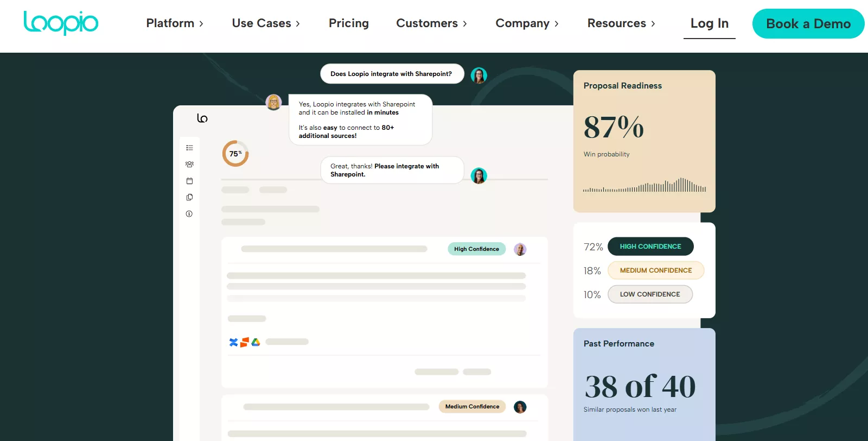This screenshot has width=868, height=441.
Task: Select the blonde avatar beside the 'Yes, Loopio integrates' reply
Action: [x=274, y=102]
